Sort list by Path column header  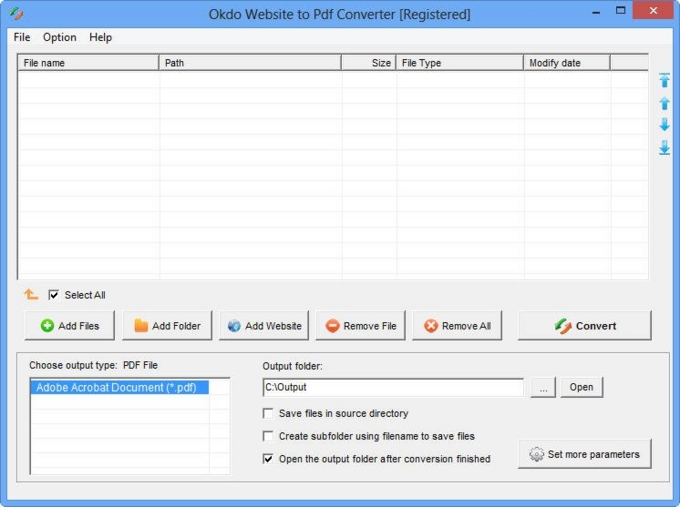pyautogui.click(x=250, y=63)
